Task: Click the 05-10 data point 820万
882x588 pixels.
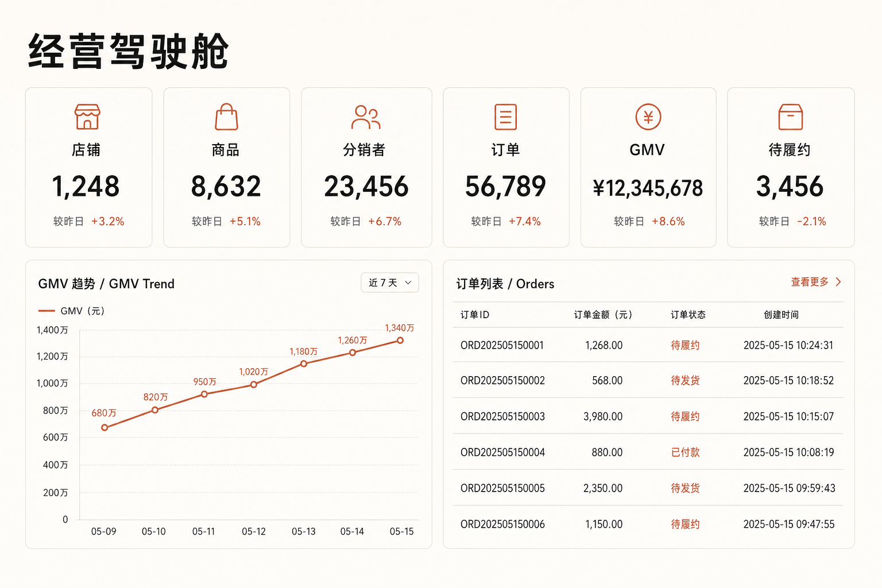Action: pyautogui.click(x=155, y=410)
